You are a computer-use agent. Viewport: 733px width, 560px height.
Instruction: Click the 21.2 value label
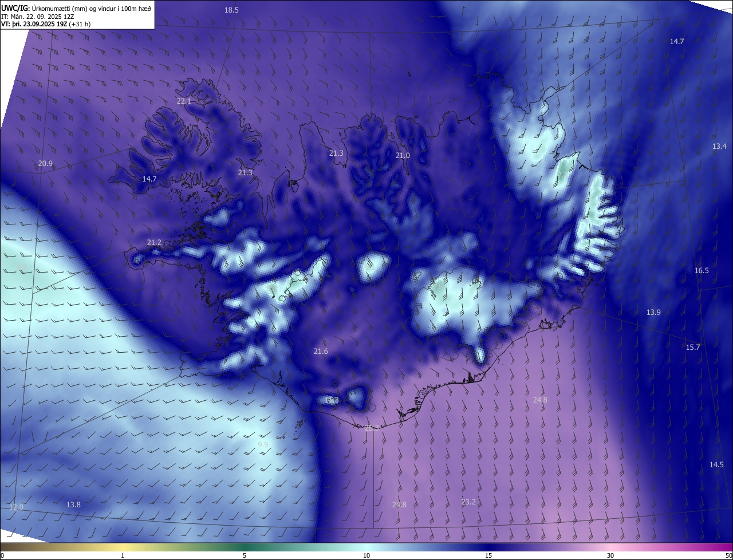154,243
